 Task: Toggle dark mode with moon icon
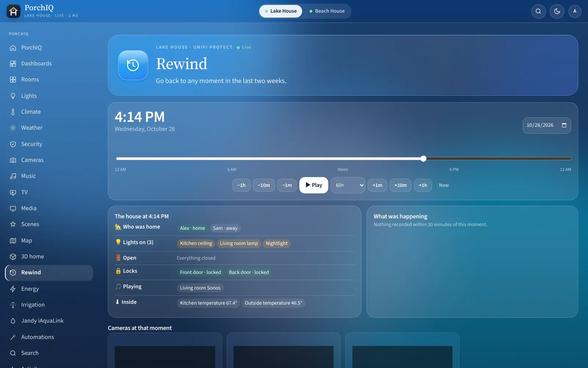(x=557, y=11)
